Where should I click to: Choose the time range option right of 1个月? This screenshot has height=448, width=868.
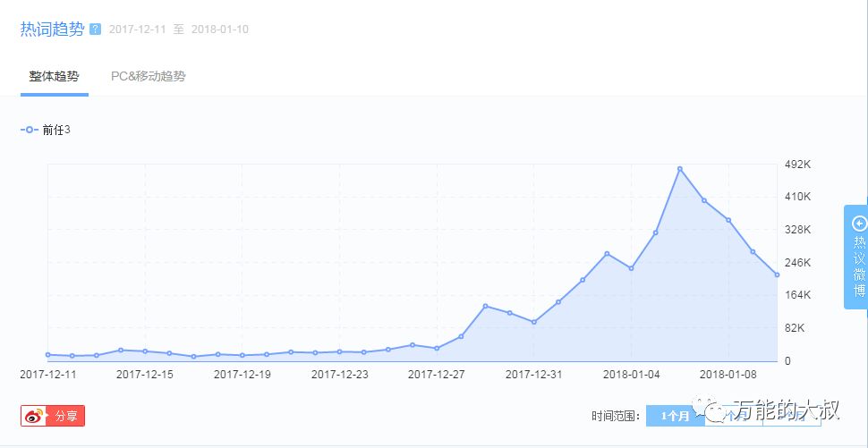733,416
